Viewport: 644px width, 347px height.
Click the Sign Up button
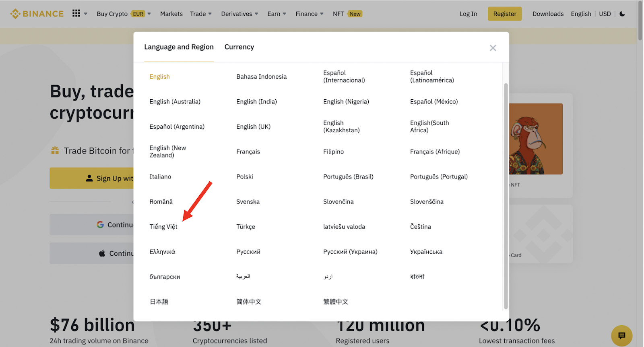(92, 178)
